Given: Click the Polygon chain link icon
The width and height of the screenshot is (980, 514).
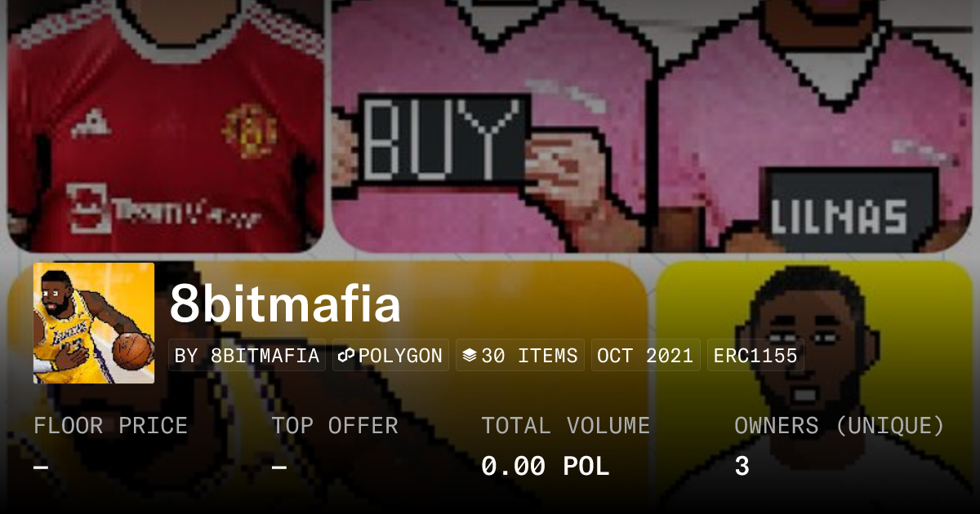Looking at the screenshot, I should pyautogui.click(x=346, y=356).
